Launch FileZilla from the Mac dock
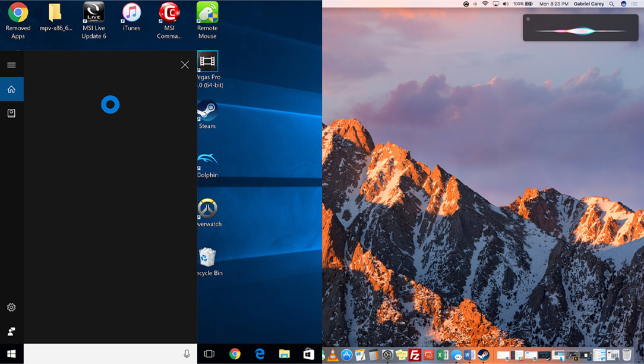644x364 pixels. [415, 355]
